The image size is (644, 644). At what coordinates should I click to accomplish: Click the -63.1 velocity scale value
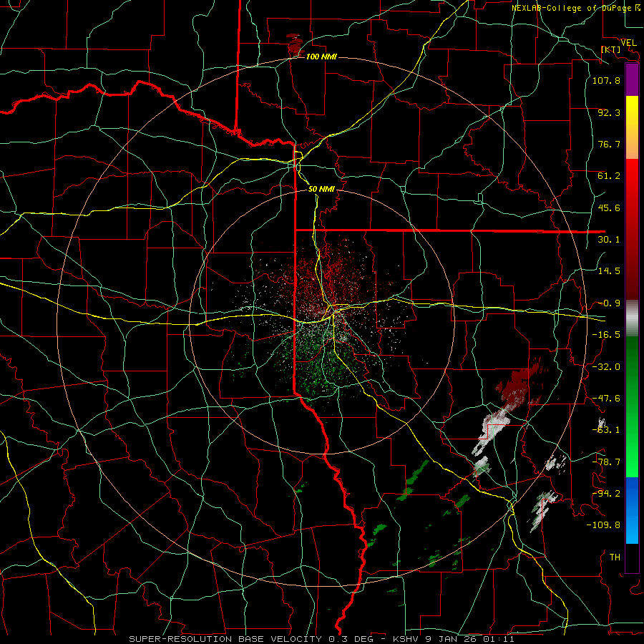(606, 429)
